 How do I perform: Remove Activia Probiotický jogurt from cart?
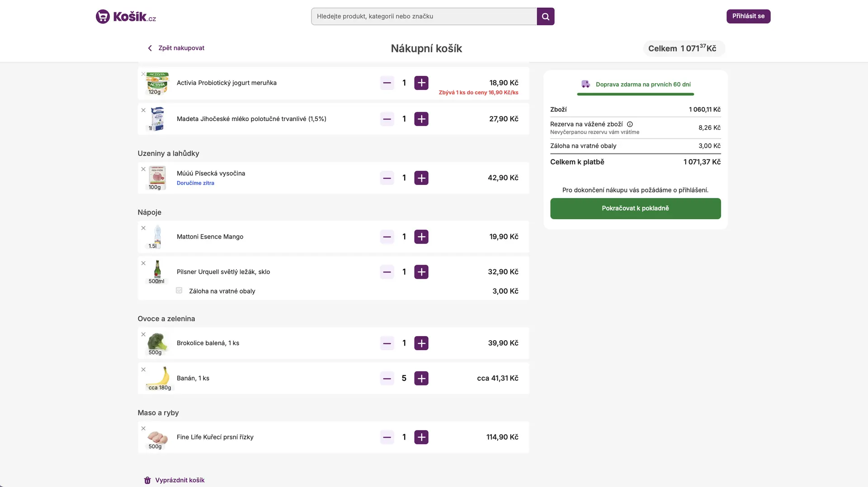[143, 74]
